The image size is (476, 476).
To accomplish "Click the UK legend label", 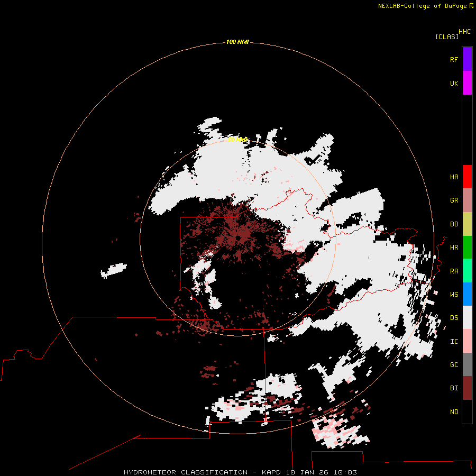I will point(454,83).
